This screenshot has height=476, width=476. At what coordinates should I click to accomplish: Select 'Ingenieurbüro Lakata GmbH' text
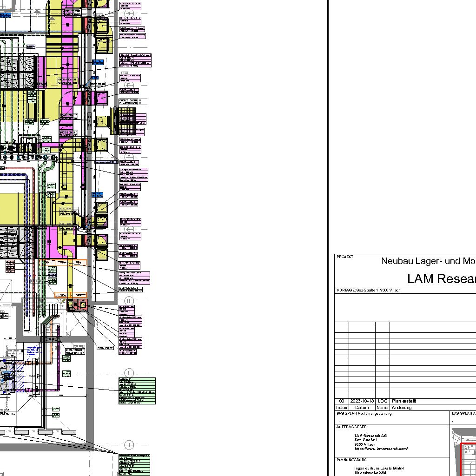[379, 469]
